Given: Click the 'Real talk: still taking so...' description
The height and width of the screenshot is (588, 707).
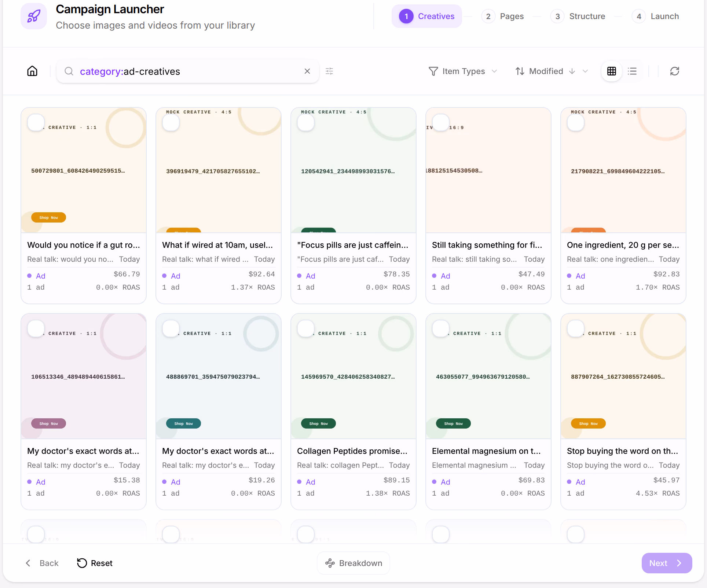Looking at the screenshot, I should click(475, 259).
